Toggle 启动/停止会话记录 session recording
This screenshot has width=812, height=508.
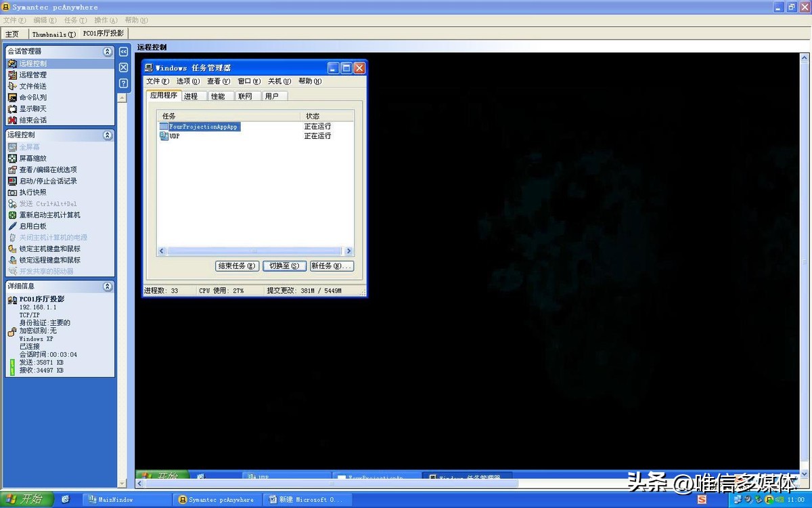click(x=12, y=181)
